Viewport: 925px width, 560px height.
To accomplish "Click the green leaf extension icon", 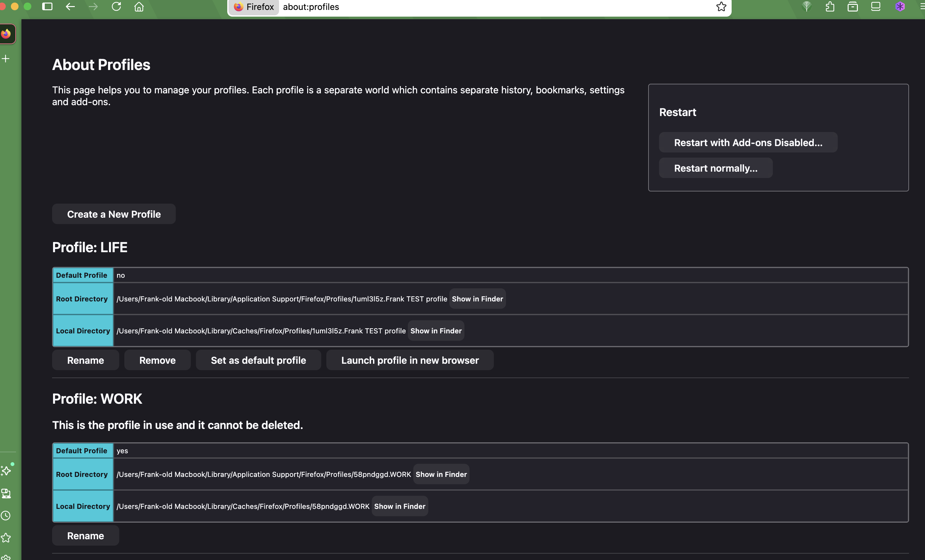I will point(807,7).
